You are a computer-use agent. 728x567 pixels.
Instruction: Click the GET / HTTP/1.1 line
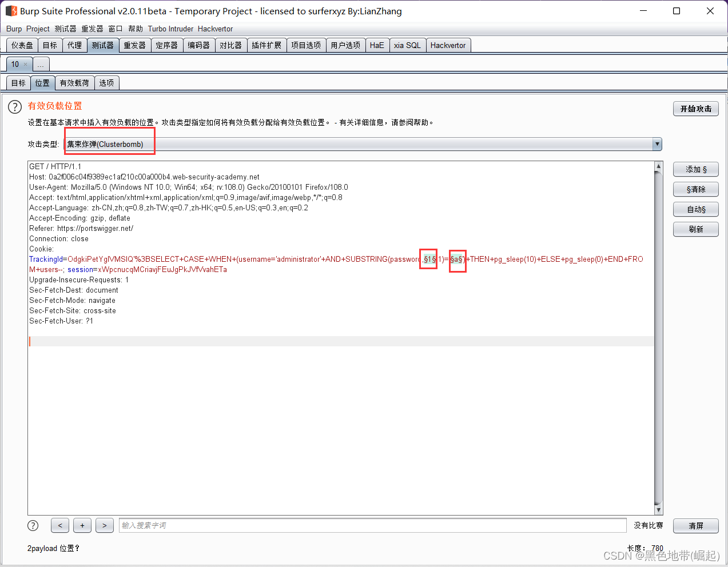(55, 167)
